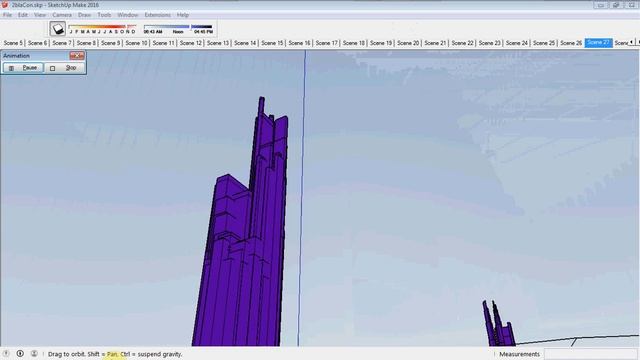The width and height of the screenshot is (640, 360).
Task: Switch to Scene 20 tab
Action: tap(408, 43)
